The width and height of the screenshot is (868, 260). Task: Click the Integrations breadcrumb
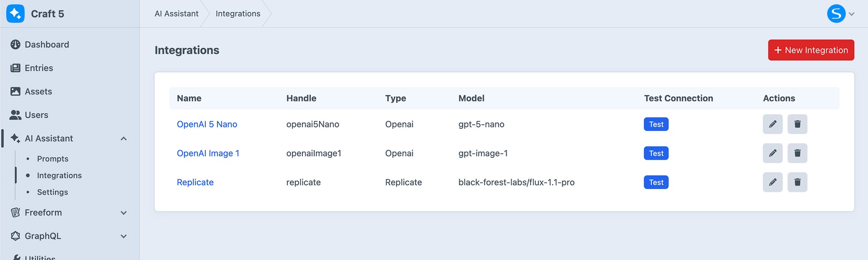[x=238, y=14]
